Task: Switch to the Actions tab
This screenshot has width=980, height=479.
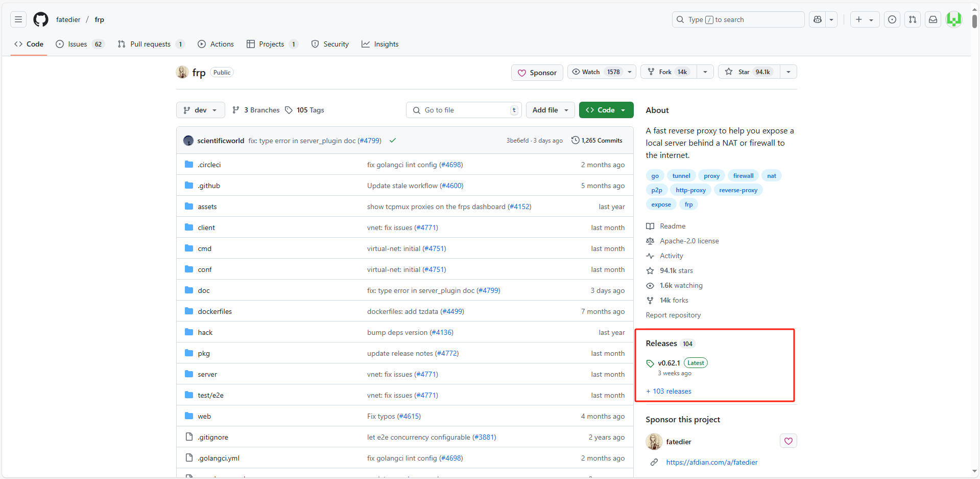Action: (216, 44)
